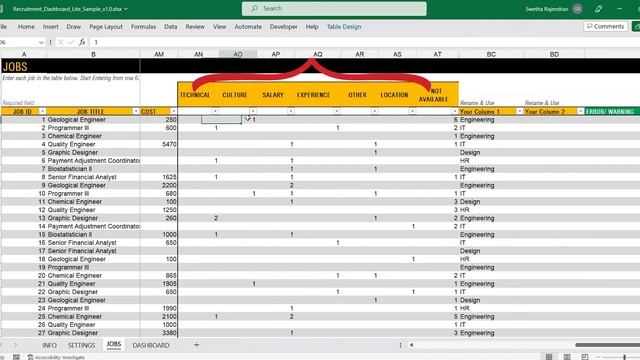This screenshot has width=640, height=360.
Task: Select cost cell '5470'
Action: point(159,144)
